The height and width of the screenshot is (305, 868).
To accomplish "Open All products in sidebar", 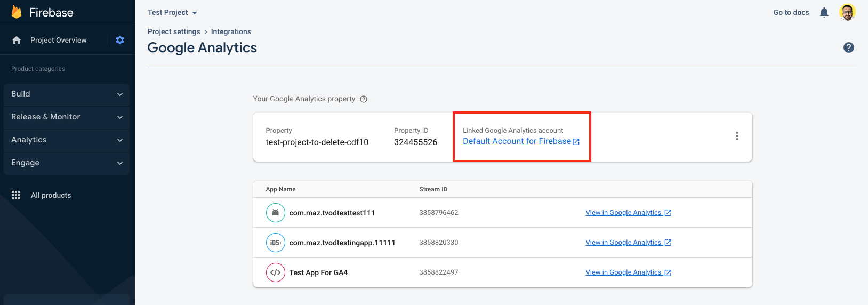I will click(x=51, y=195).
